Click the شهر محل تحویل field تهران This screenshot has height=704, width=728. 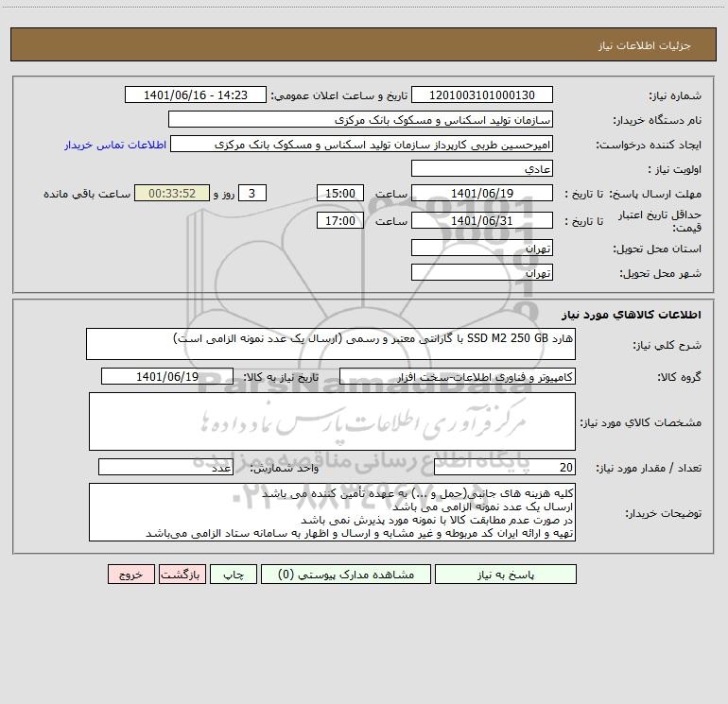coord(482,272)
